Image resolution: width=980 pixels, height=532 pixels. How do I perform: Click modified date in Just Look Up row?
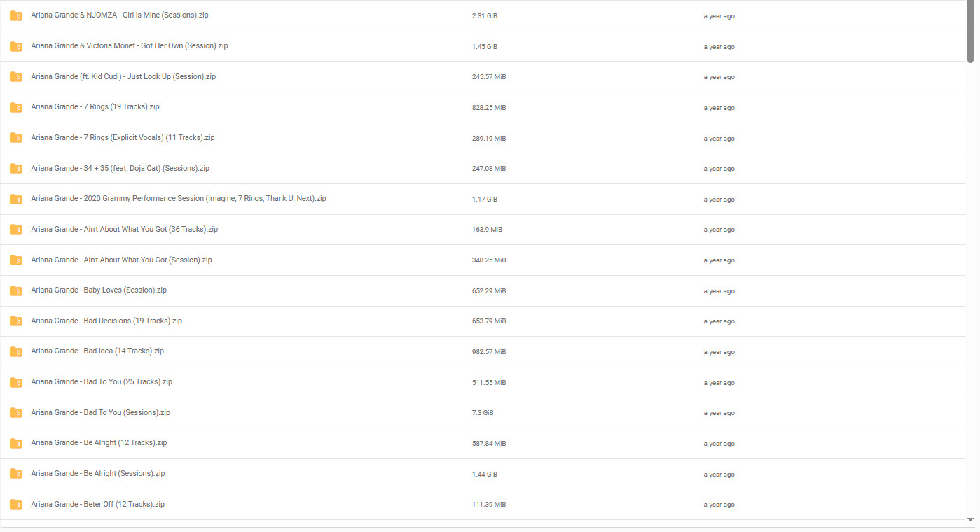coord(719,77)
